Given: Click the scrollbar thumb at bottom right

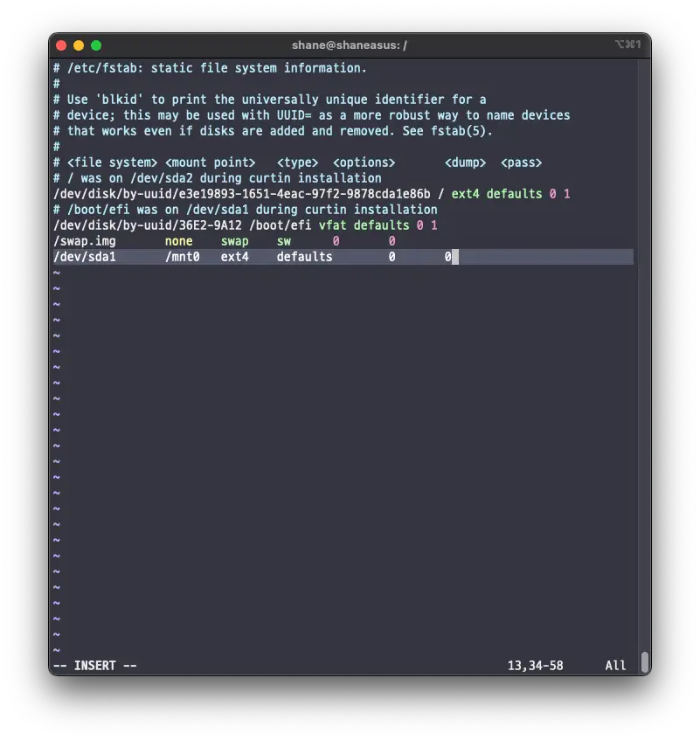Looking at the screenshot, I should point(645,661).
